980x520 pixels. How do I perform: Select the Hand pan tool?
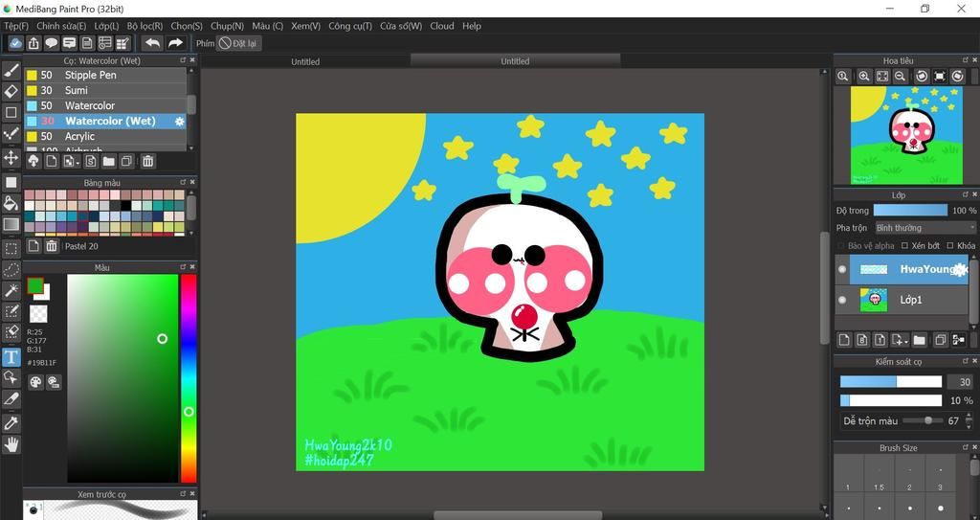(x=11, y=445)
